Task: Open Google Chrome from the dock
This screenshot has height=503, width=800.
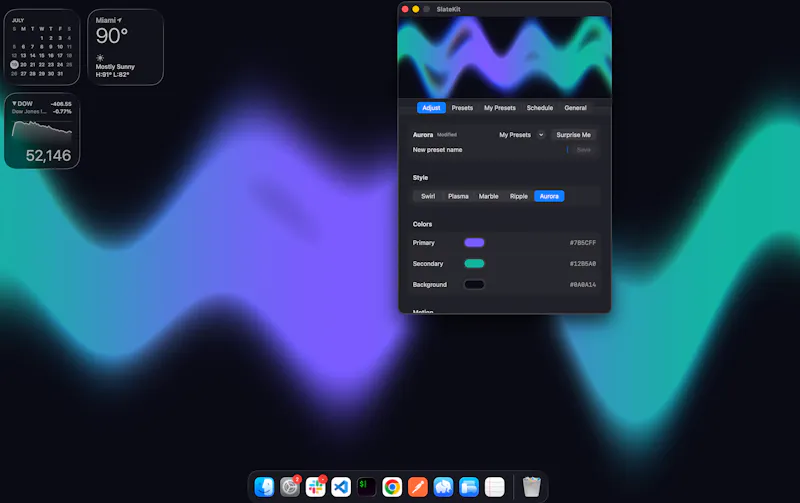Action: pyautogui.click(x=392, y=487)
